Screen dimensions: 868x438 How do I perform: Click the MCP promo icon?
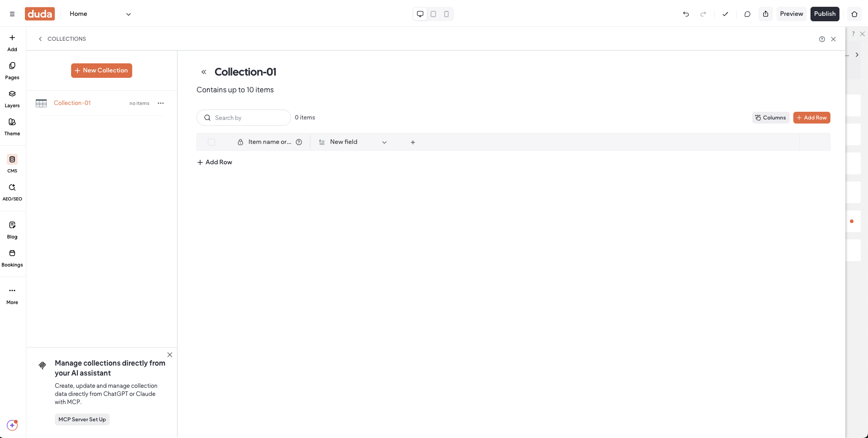[42, 365]
